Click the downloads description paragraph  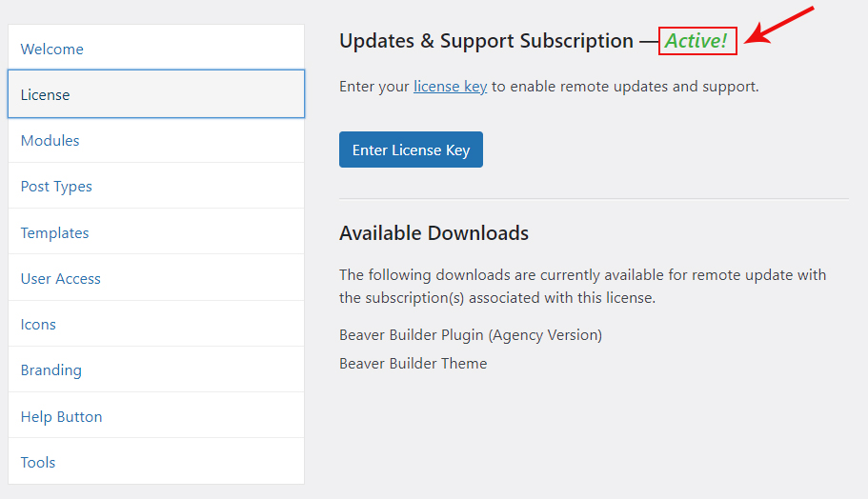pos(582,286)
